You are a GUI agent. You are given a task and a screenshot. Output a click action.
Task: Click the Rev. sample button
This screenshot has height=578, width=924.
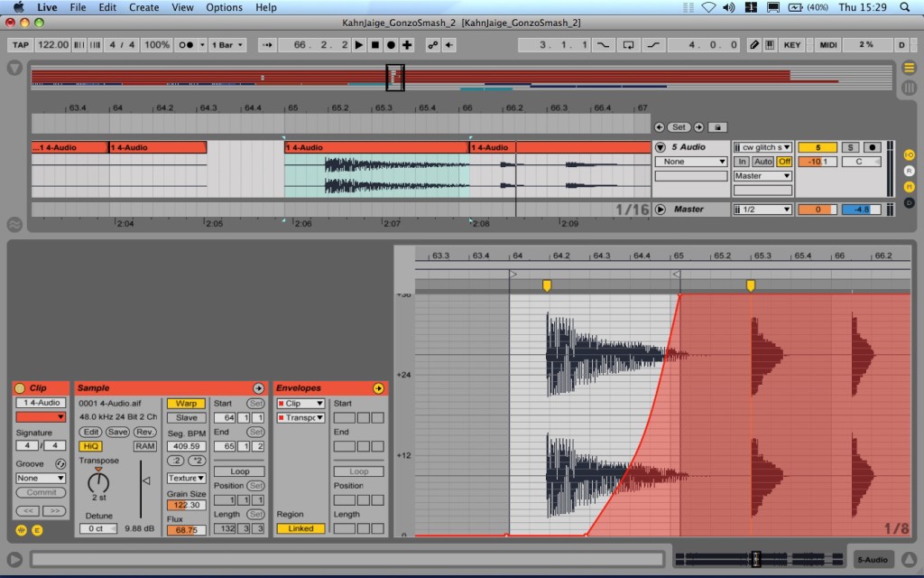point(145,432)
